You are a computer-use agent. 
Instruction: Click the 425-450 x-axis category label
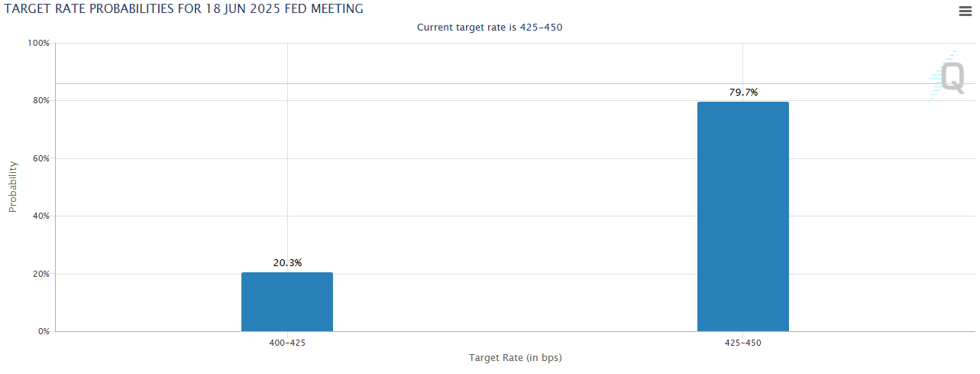point(742,343)
